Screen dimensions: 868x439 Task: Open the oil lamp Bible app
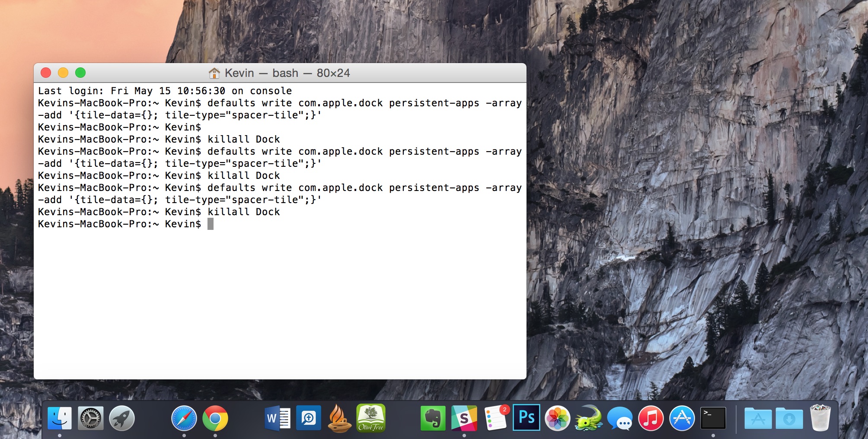pyautogui.click(x=339, y=418)
